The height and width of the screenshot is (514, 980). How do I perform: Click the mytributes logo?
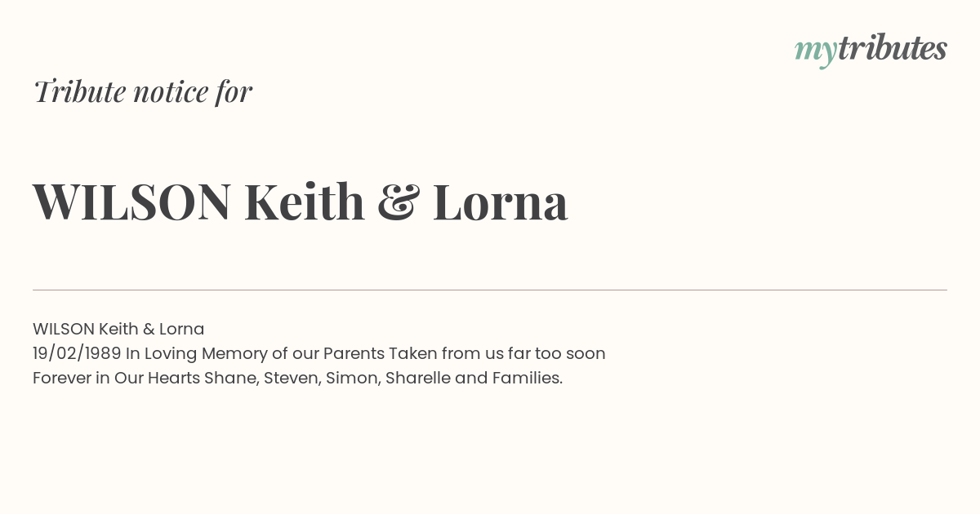coord(871,50)
